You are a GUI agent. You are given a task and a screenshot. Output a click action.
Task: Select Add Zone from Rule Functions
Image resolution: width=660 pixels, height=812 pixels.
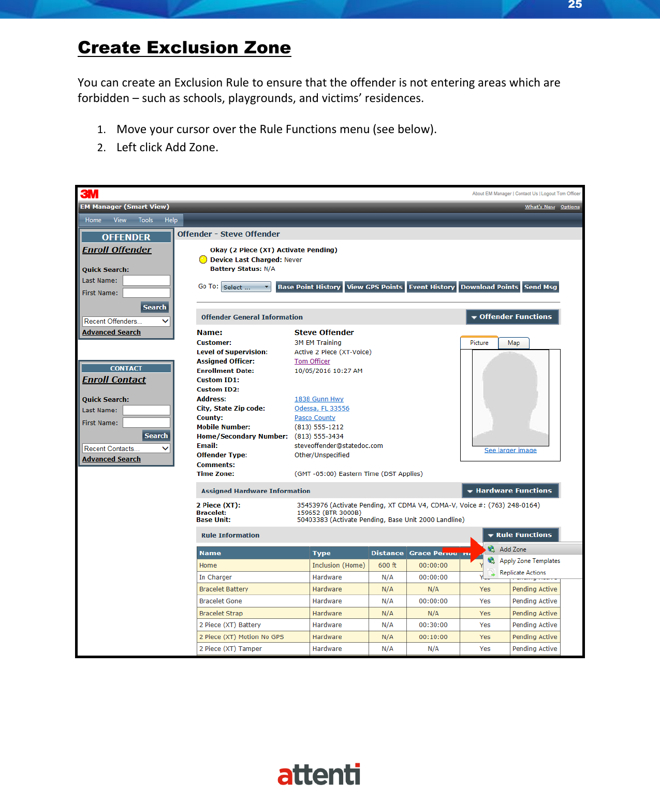(x=533, y=549)
